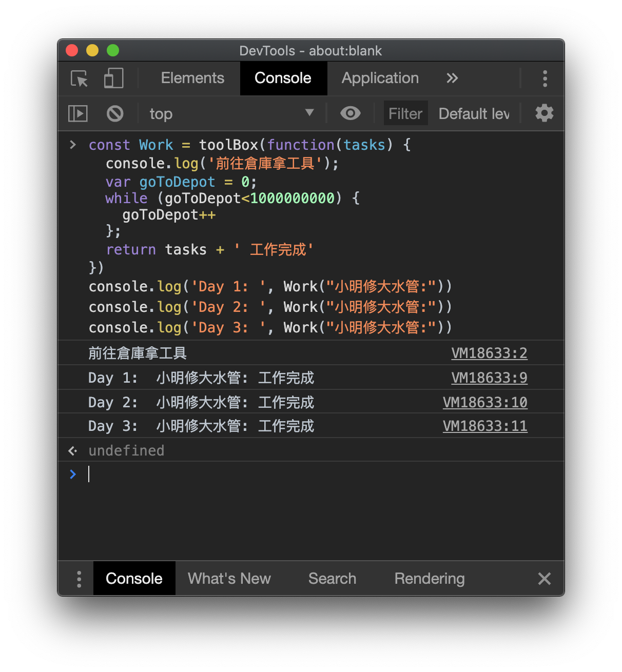Image resolution: width=622 pixels, height=672 pixels.
Task: Toggle the device toolbar icon
Action: click(x=113, y=78)
